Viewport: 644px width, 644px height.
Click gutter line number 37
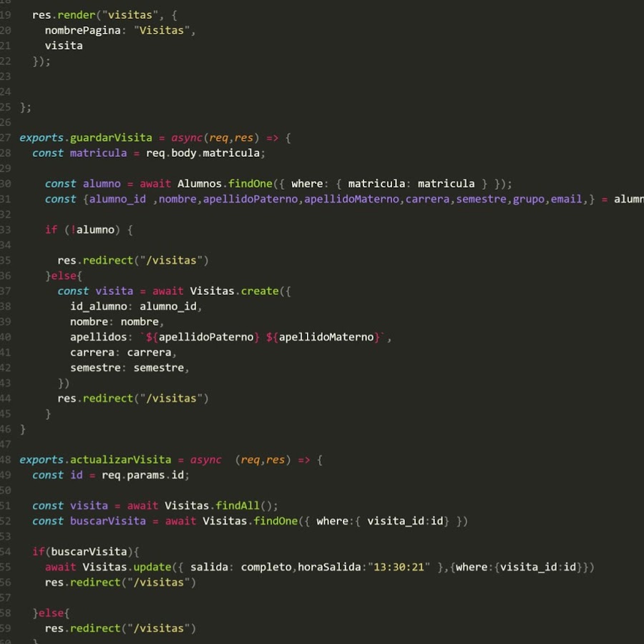[x=5, y=291]
